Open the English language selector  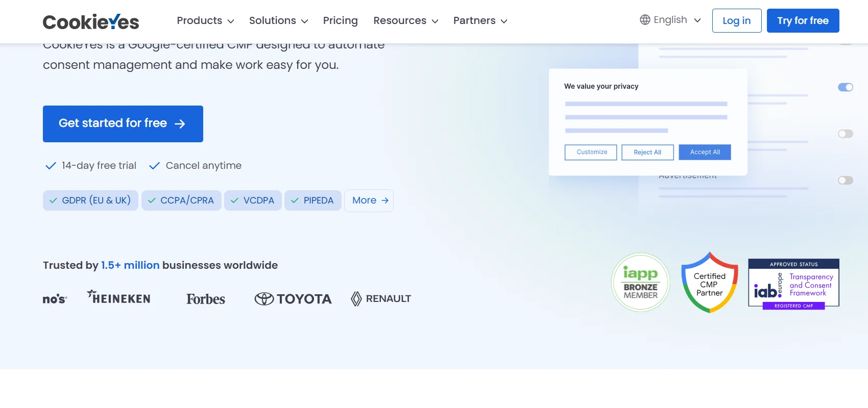pos(670,20)
